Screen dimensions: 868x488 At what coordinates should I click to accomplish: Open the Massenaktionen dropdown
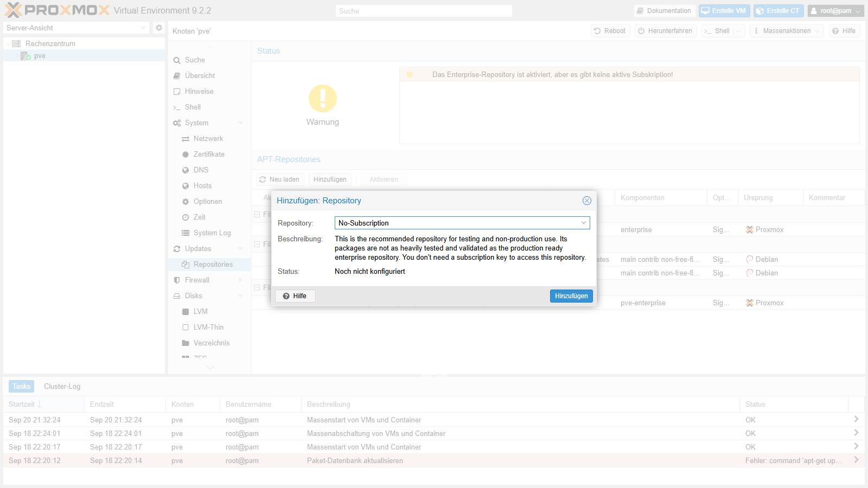tap(787, 31)
